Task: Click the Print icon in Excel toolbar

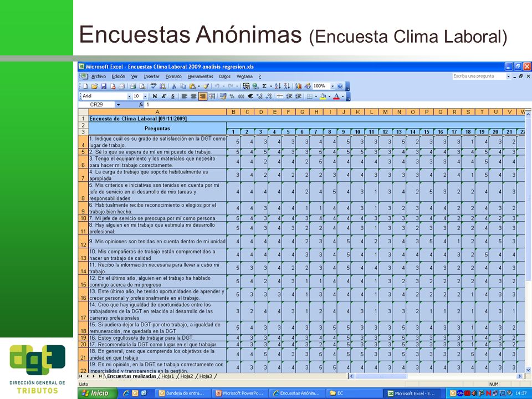Action: 133,86
